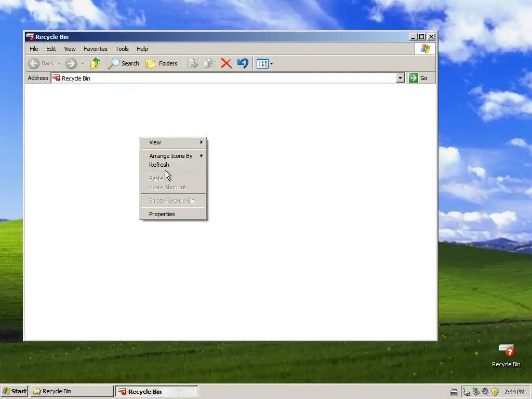Close the Recycle Bin window
The height and width of the screenshot is (399, 532).
(x=431, y=37)
